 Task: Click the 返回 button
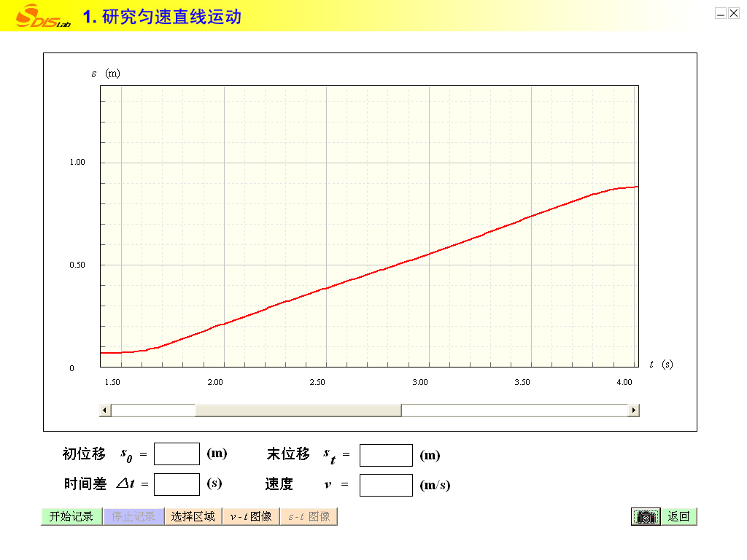click(x=678, y=516)
